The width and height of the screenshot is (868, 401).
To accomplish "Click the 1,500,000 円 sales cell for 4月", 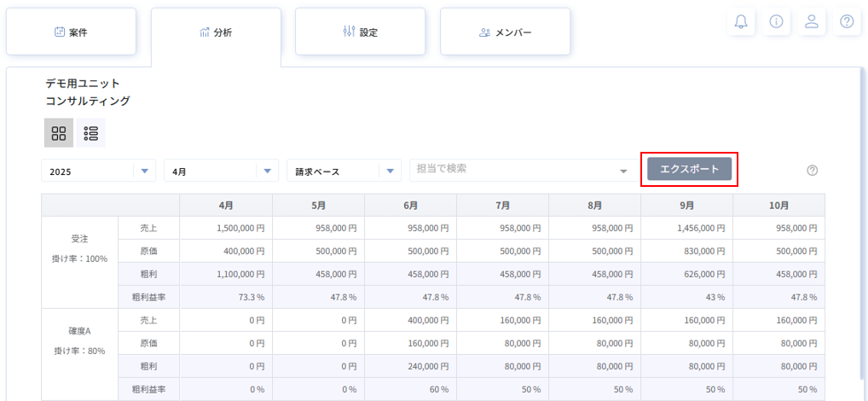I will click(226, 228).
